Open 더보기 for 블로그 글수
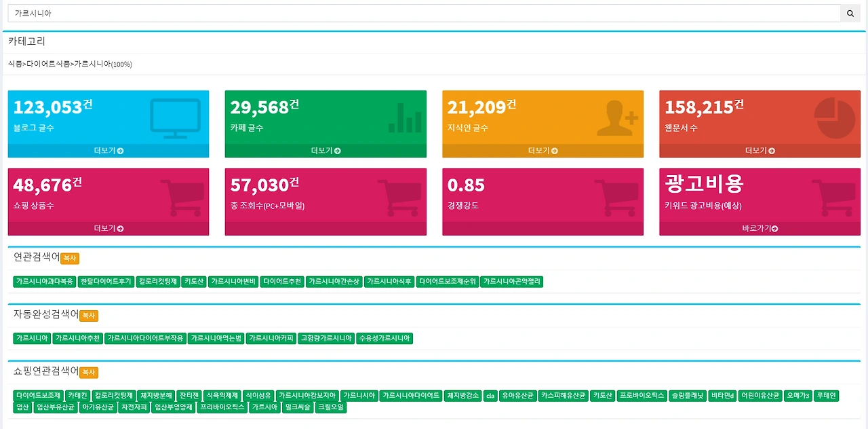Screen dimensions: 868x429 point(108,151)
